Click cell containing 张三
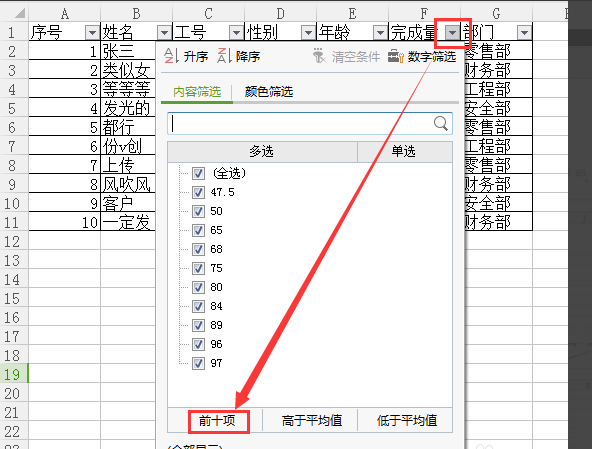 [x=128, y=51]
